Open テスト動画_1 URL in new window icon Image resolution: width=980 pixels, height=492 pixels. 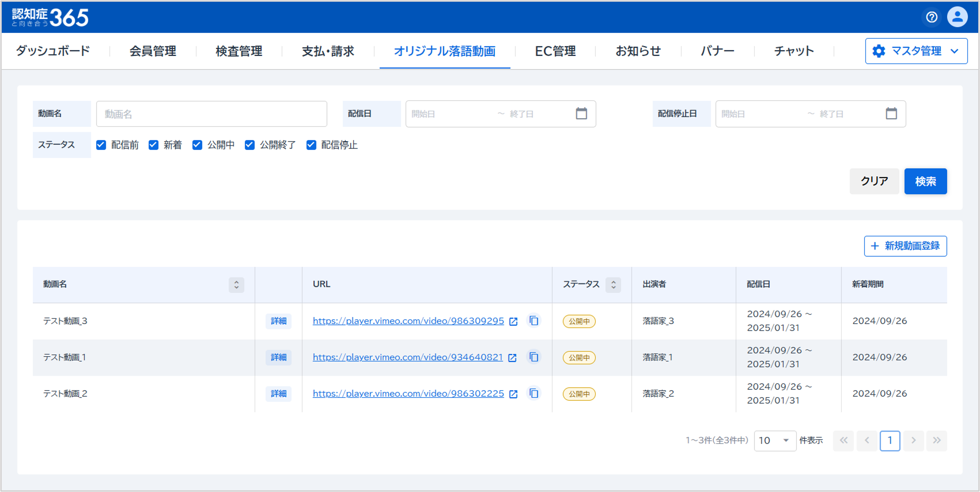point(512,358)
